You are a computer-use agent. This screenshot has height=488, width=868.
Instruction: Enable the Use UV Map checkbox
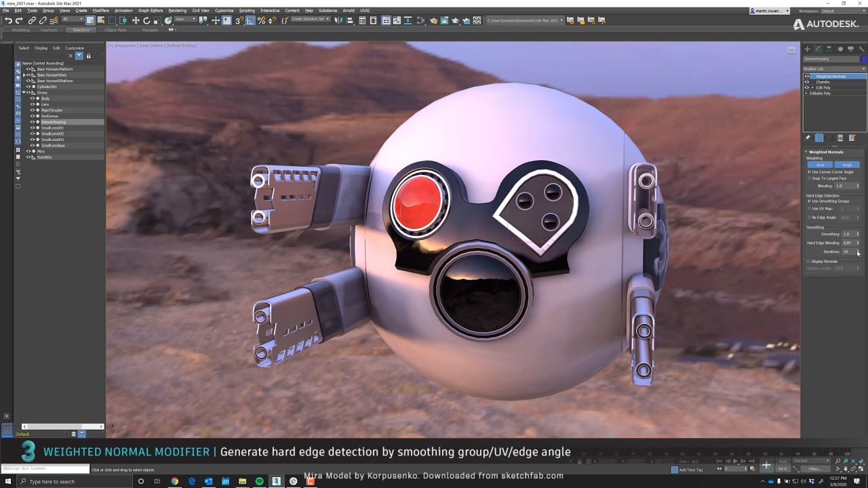(809, 209)
